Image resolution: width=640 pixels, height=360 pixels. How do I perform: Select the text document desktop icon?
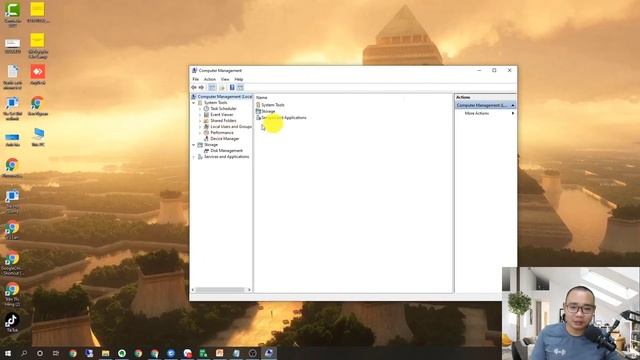(x=12, y=77)
